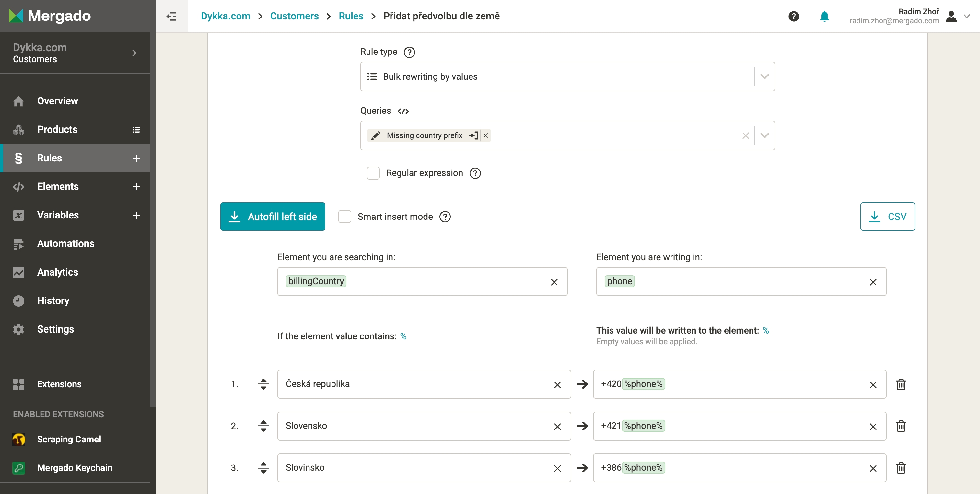Download the CSV file button

click(887, 217)
